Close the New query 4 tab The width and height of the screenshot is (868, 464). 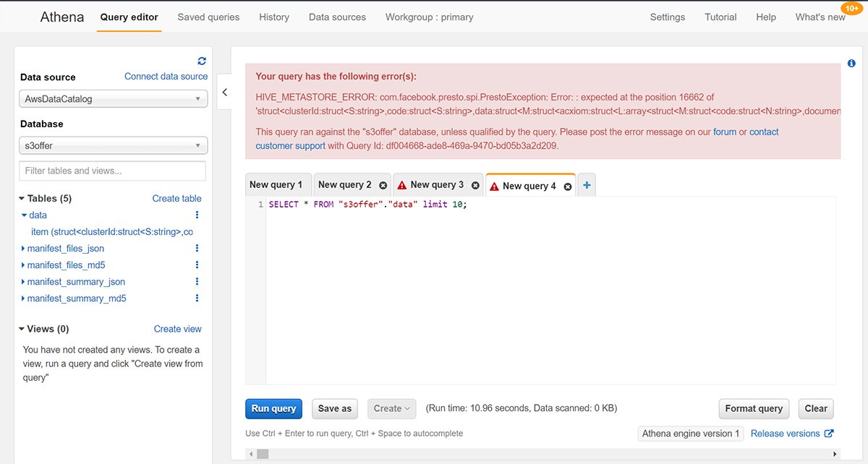[x=568, y=186]
